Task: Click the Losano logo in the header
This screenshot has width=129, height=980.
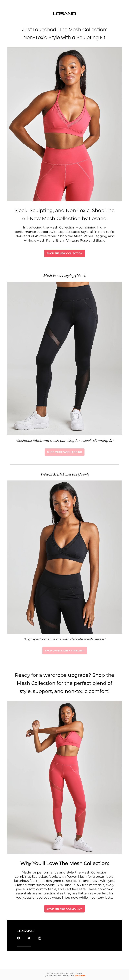Action: 64,13
